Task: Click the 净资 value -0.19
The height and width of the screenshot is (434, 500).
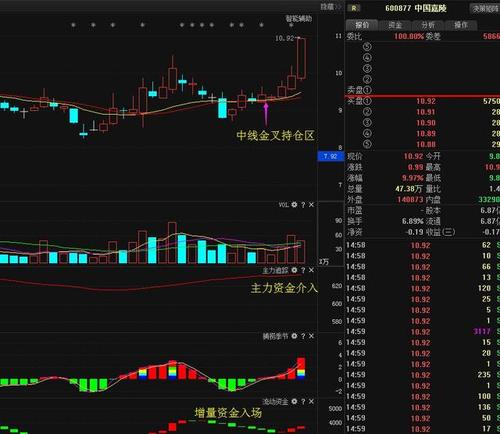Action: [415, 232]
